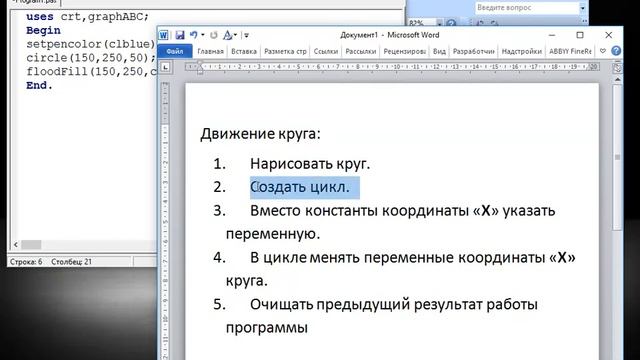Open the Надстройки ribbon tab

(x=522, y=51)
